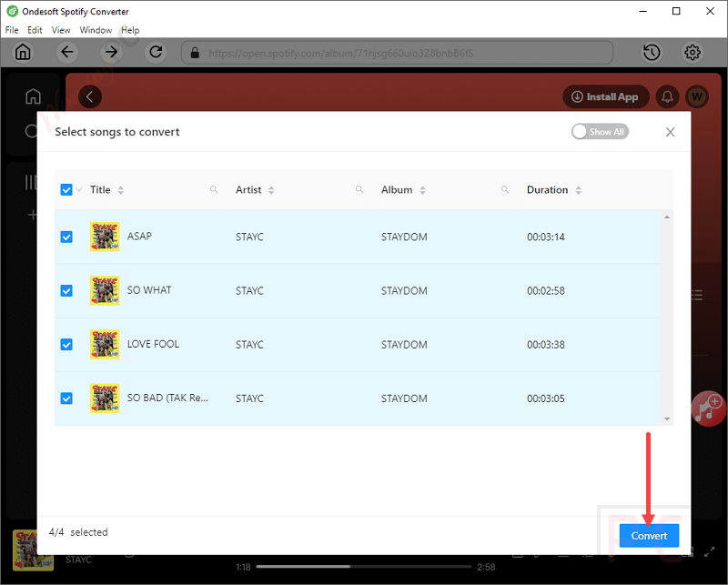Click STAYDOM album in ASAP row
The width and height of the screenshot is (728, 585).
(404, 237)
